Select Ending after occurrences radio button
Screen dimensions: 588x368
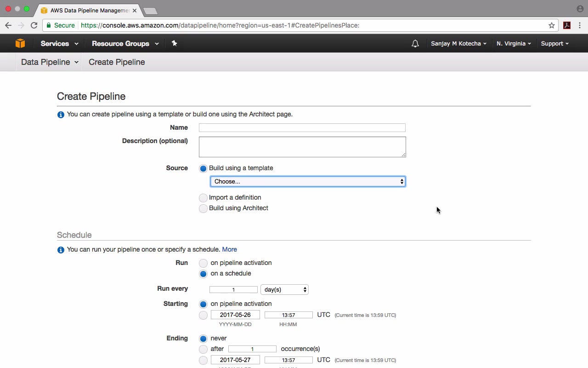(203, 349)
